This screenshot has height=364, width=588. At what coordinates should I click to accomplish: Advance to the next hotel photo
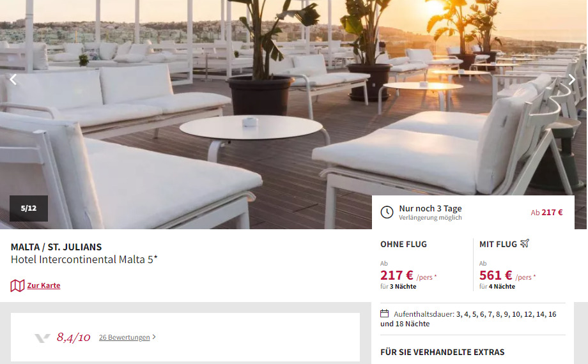point(571,79)
